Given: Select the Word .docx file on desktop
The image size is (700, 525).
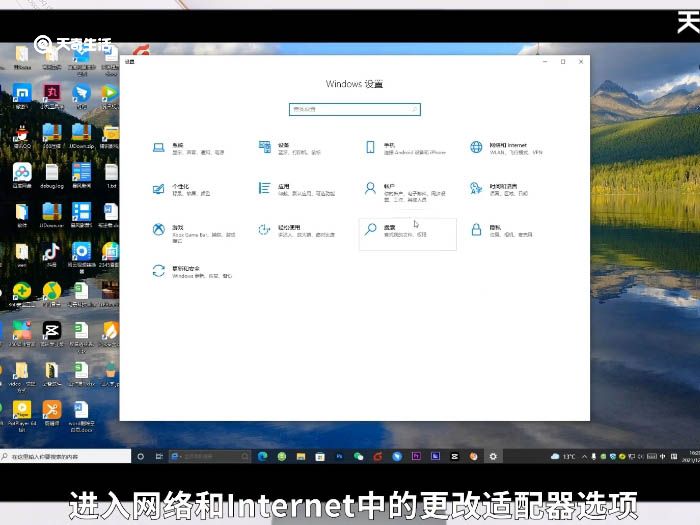Looking at the screenshot, I should click(81, 416).
